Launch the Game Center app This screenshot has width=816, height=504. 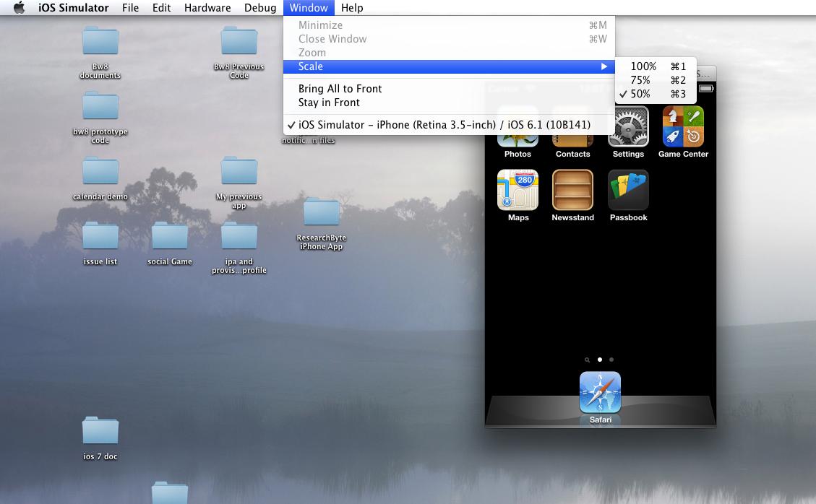683,126
